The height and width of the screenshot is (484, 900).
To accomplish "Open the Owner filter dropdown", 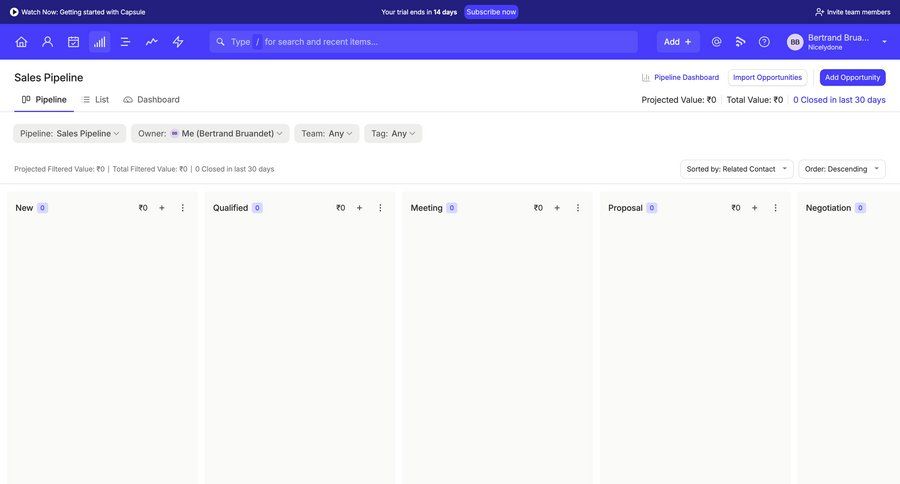I will click(x=210, y=133).
